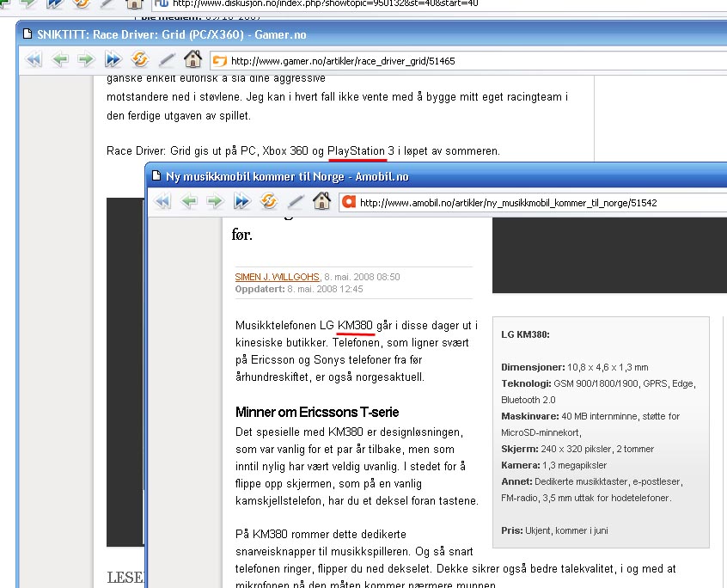
Task: Open the home page from the Amobil.no toolbar
Action: [321, 201]
